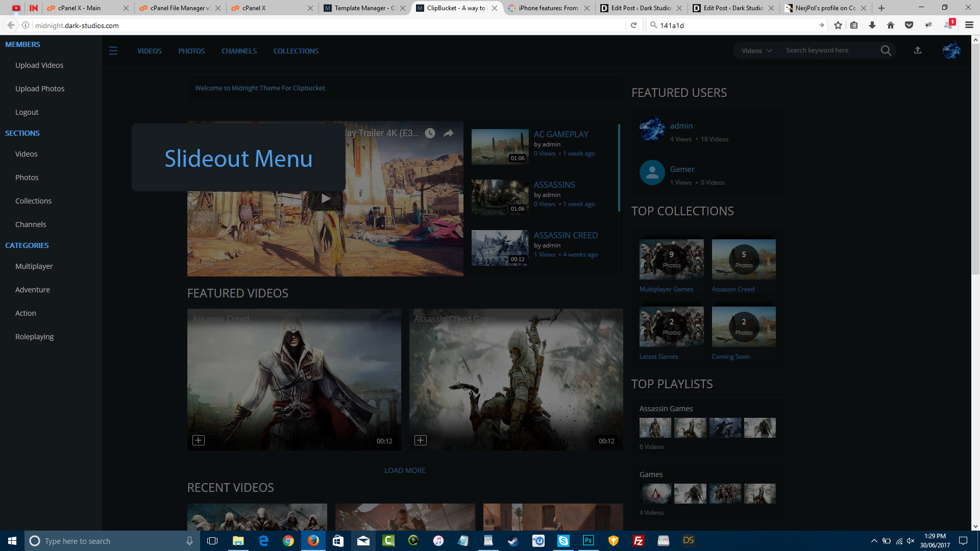Open the Roleplaying category

[34, 337]
